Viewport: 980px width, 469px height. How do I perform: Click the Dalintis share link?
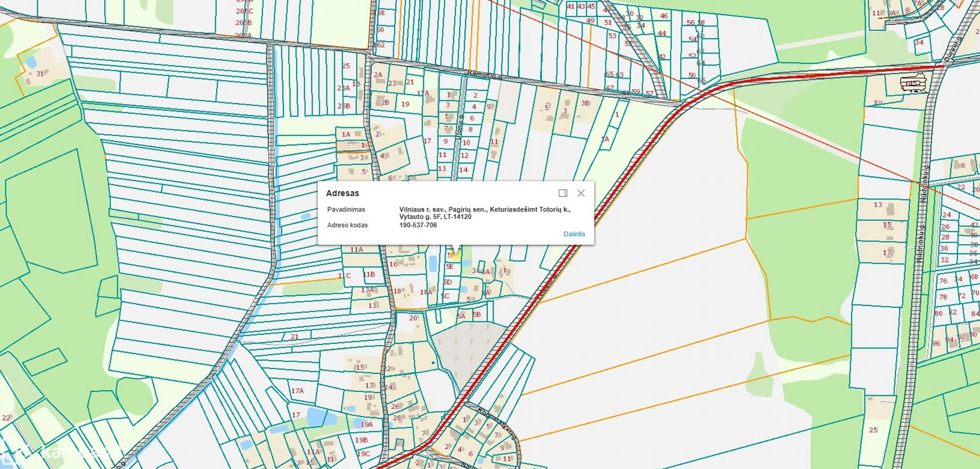(574, 234)
